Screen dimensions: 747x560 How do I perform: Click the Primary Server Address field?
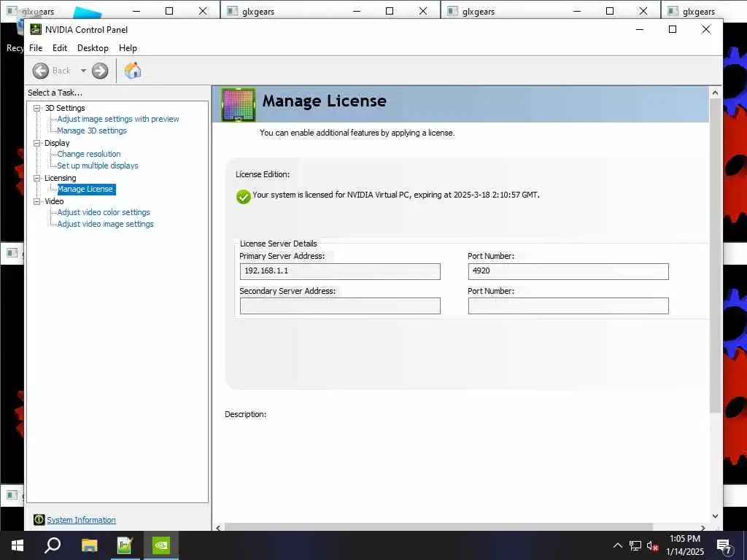pyautogui.click(x=340, y=271)
